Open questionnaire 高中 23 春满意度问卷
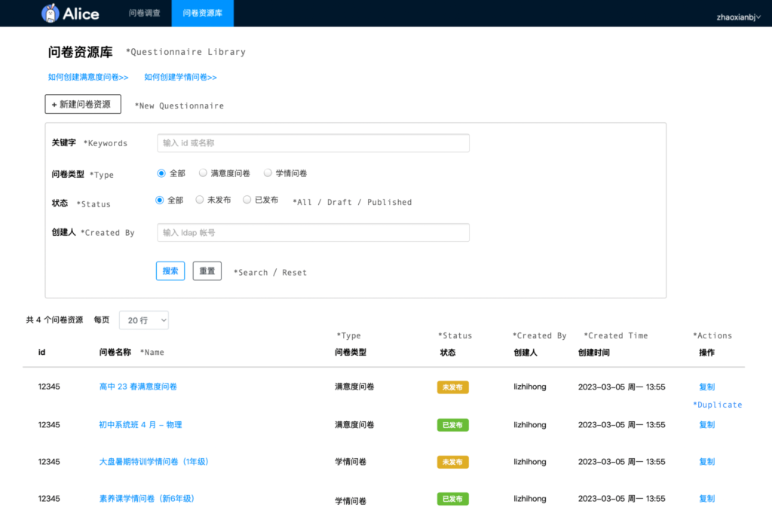This screenshot has height=532, width=772. point(138,387)
